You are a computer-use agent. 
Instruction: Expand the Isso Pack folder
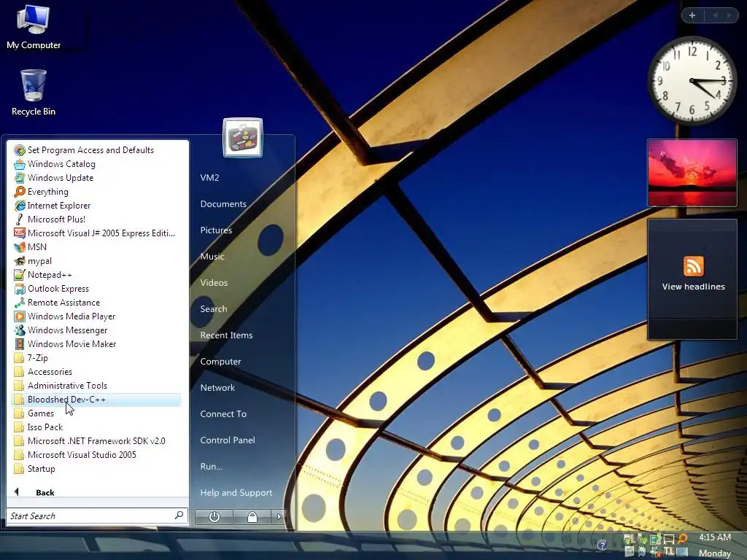(96, 427)
